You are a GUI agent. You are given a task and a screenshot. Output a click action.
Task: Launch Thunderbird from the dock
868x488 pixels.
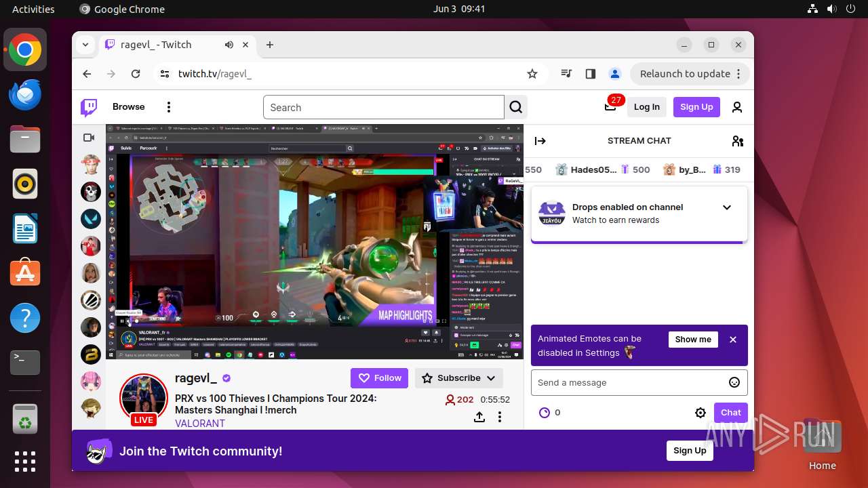pos(25,94)
